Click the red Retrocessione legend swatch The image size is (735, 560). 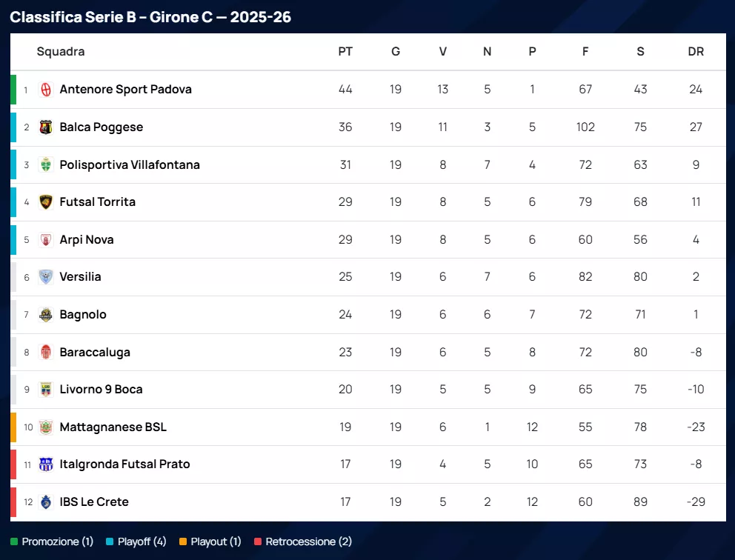[258, 542]
